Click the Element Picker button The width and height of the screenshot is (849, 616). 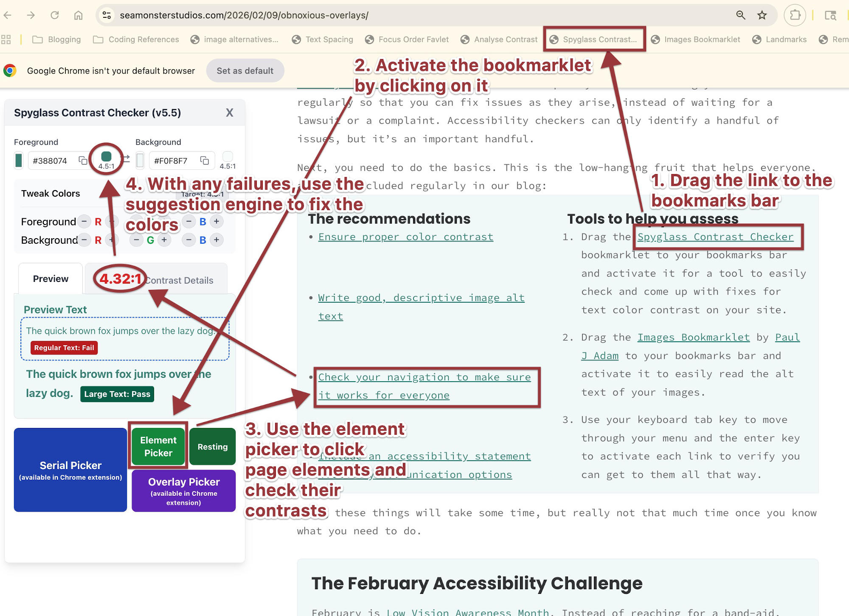(x=158, y=446)
